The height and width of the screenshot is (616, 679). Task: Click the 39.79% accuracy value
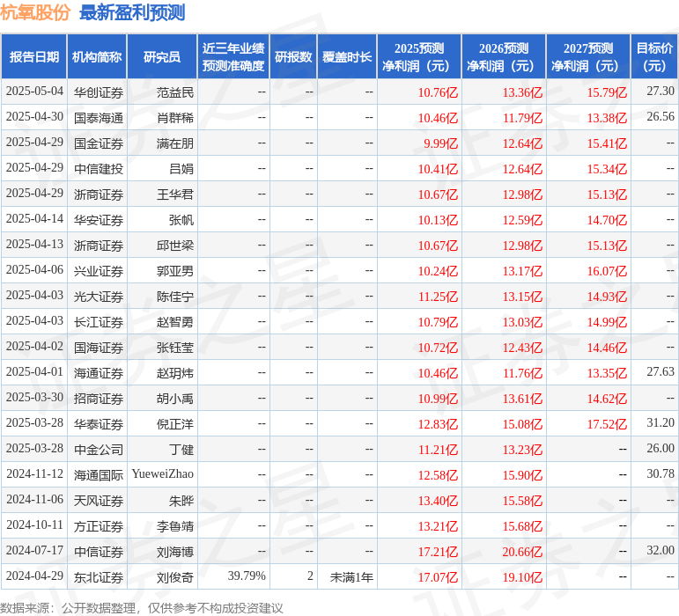pyautogui.click(x=247, y=576)
